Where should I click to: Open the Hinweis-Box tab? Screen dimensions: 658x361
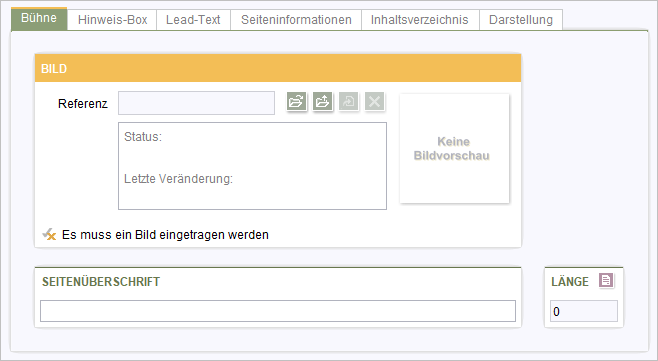click(x=112, y=20)
